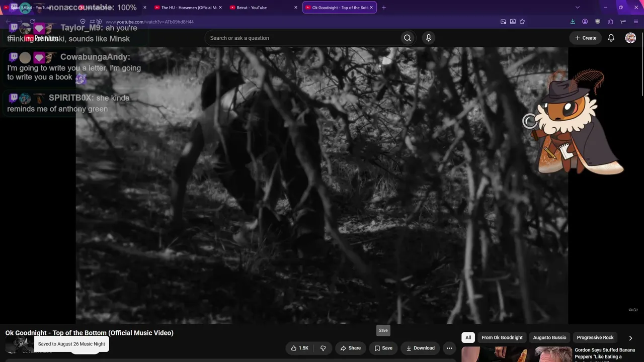Screen dimensions: 644x362
Task: Close the Beirut - YouTube tab
Action: click(x=296, y=8)
